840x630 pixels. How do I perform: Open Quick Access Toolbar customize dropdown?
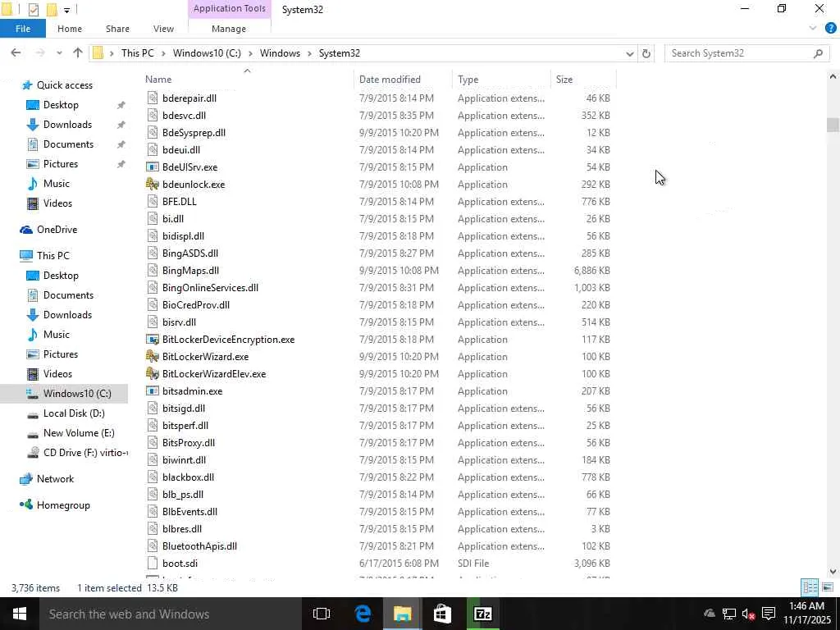tap(67, 10)
